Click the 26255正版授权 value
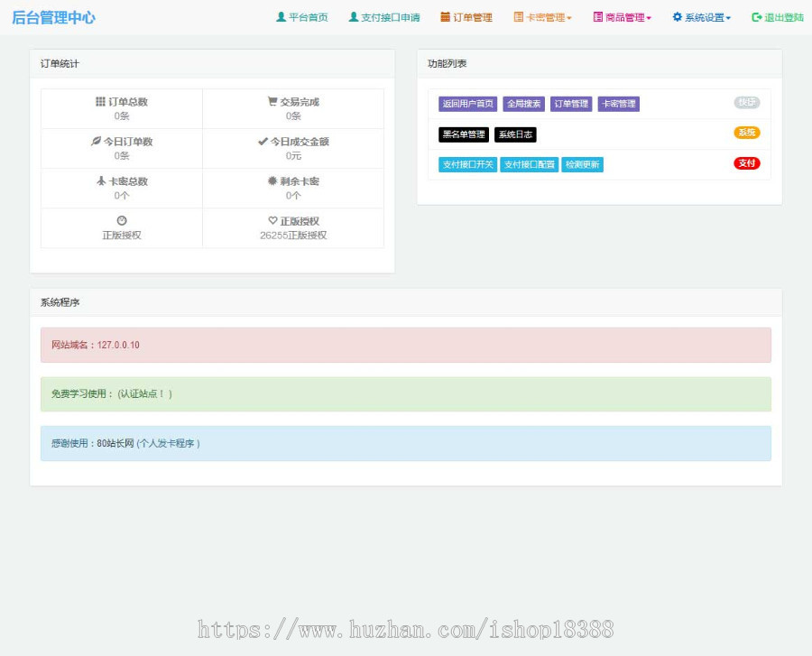Screen dimensions: 812x656 point(293,236)
